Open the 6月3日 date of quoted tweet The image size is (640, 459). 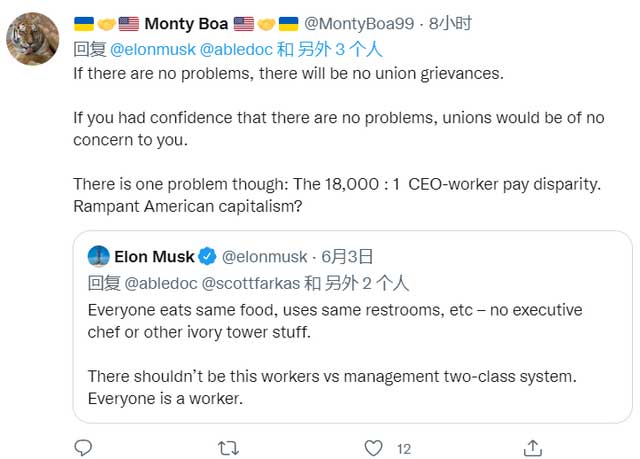[x=345, y=256]
